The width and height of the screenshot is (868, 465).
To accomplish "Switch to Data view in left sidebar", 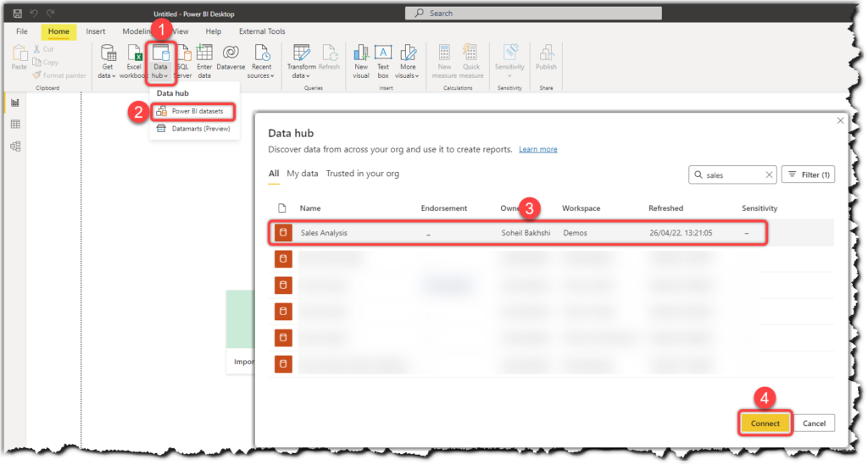I will (x=15, y=125).
